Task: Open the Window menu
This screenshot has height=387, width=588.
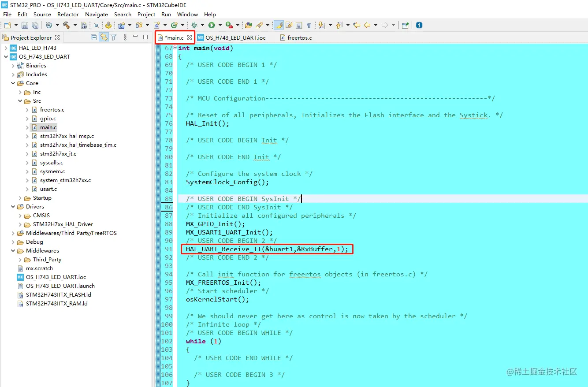Action: click(187, 14)
